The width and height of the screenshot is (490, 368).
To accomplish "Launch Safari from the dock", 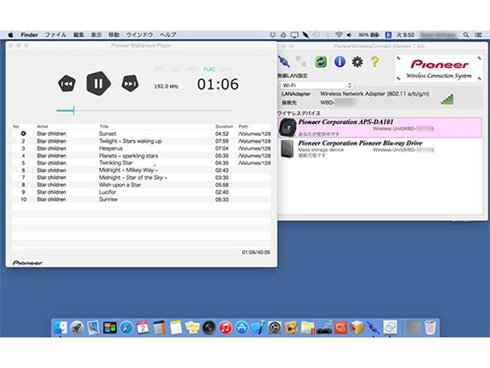I will [x=126, y=327].
